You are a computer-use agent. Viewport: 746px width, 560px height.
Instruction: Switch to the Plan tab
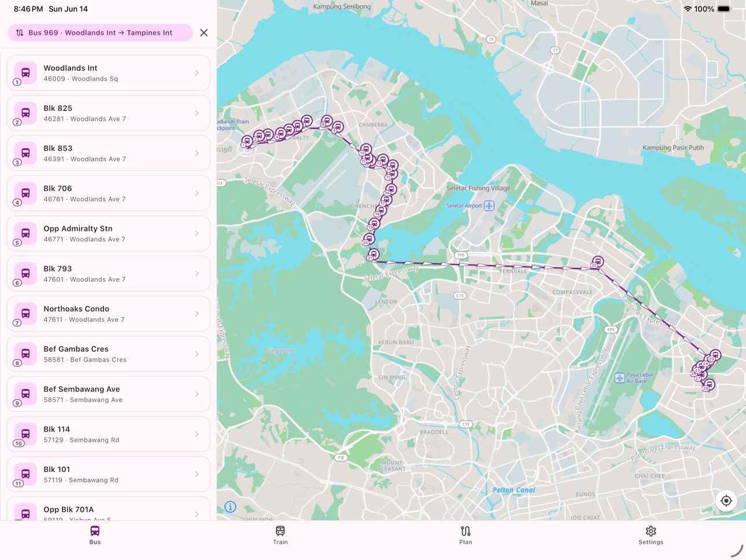click(x=466, y=535)
